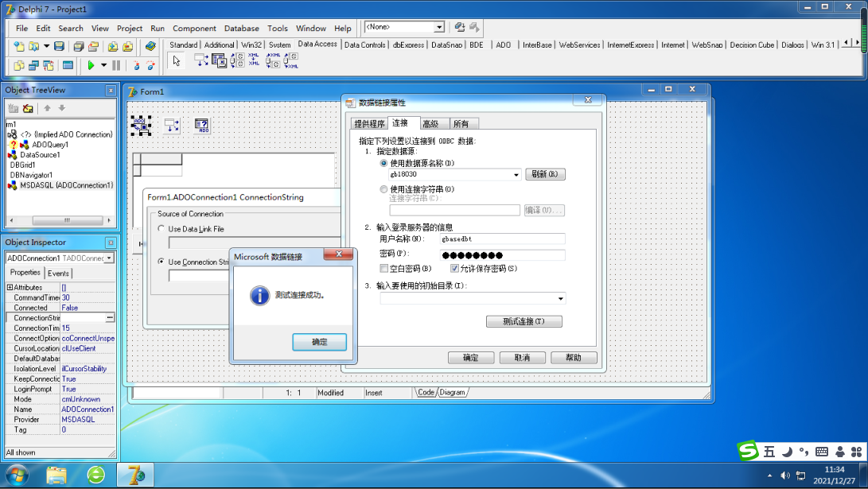The image size is (868, 489).
Task: Click the New Form toolbar icon
Action: click(68, 65)
